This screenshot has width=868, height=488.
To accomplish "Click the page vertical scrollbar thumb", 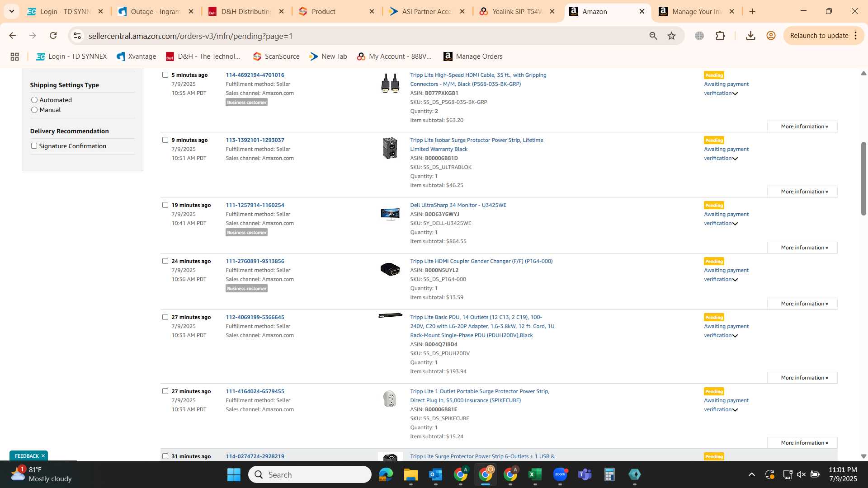I will click(x=863, y=178).
